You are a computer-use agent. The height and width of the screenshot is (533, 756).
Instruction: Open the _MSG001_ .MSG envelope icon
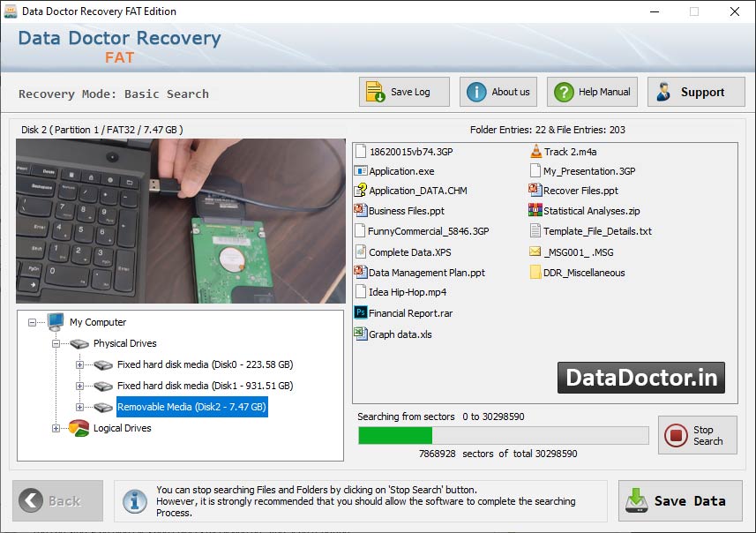tap(535, 252)
